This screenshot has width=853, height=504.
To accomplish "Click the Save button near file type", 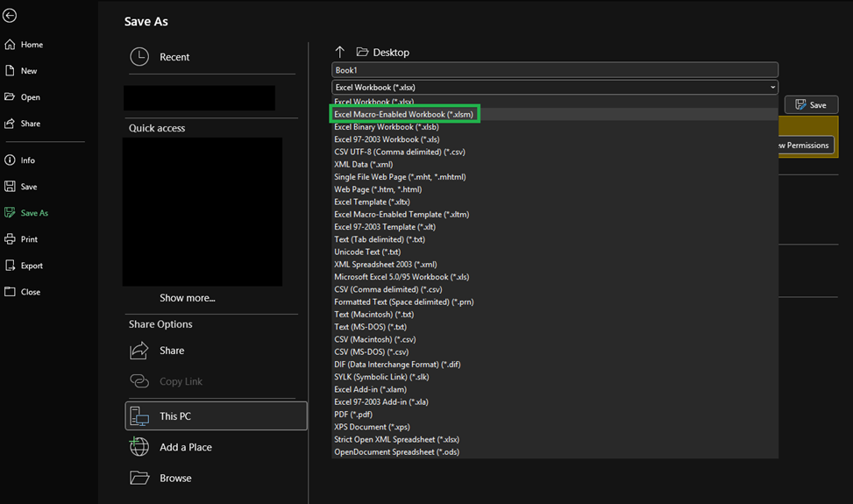I will point(811,105).
